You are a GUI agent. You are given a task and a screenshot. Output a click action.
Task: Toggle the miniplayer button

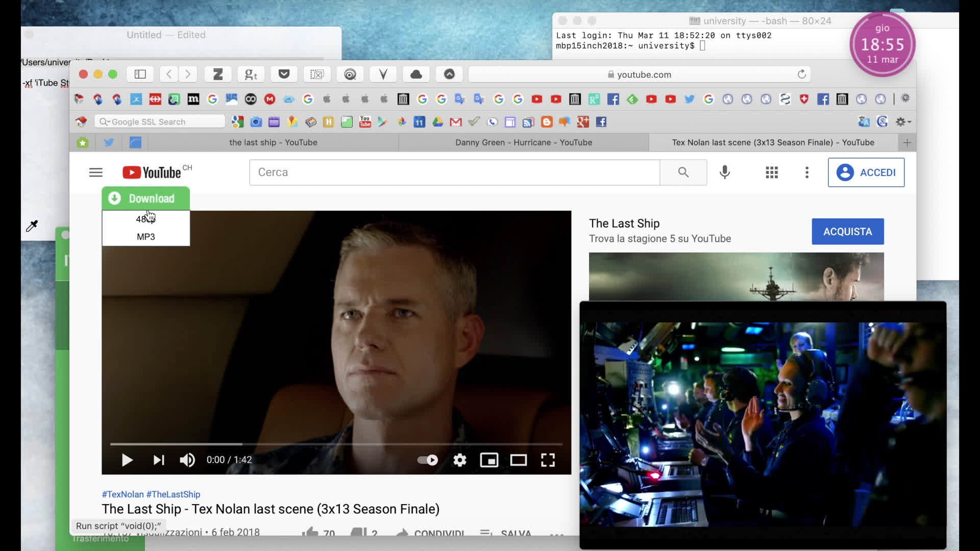pos(489,460)
